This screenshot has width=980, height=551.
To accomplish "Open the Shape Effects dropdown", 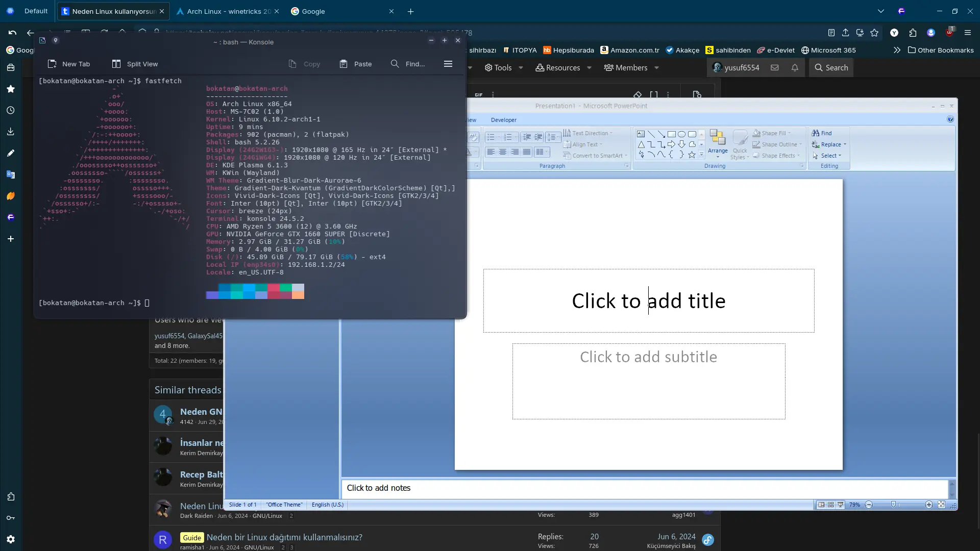I will tap(776, 156).
